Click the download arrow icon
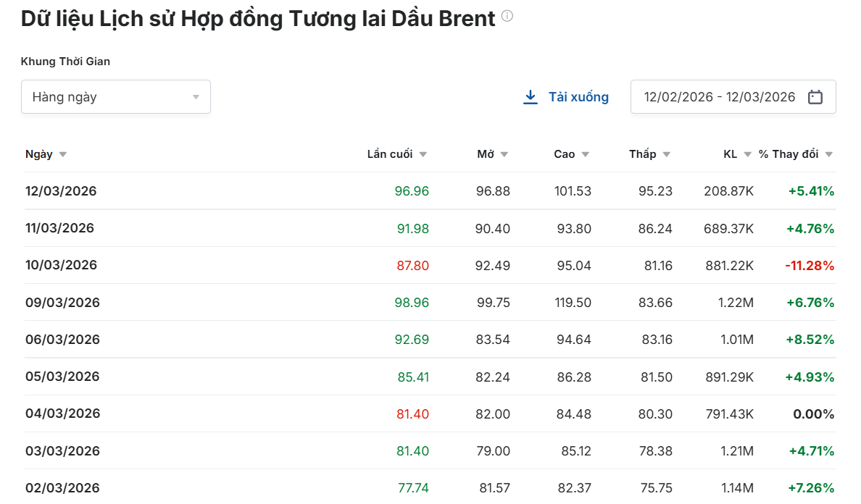This screenshot has width=861, height=504. coord(531,97)
